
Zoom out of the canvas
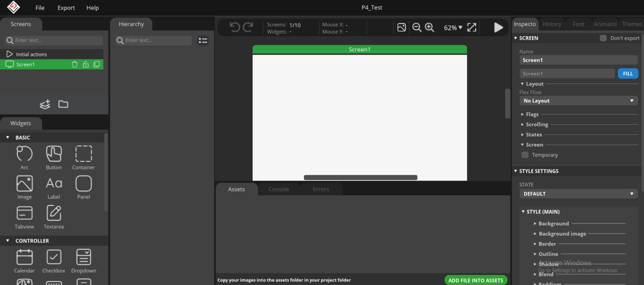click(417, 27)
